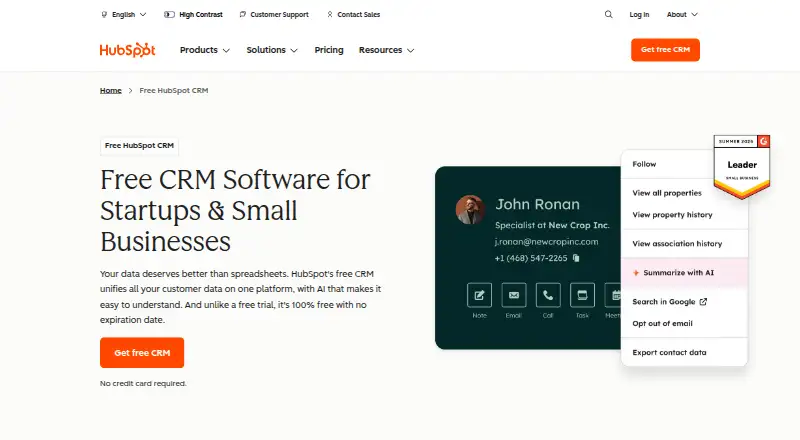
Task: Open Customer Support link
Action: coord(274,14)
